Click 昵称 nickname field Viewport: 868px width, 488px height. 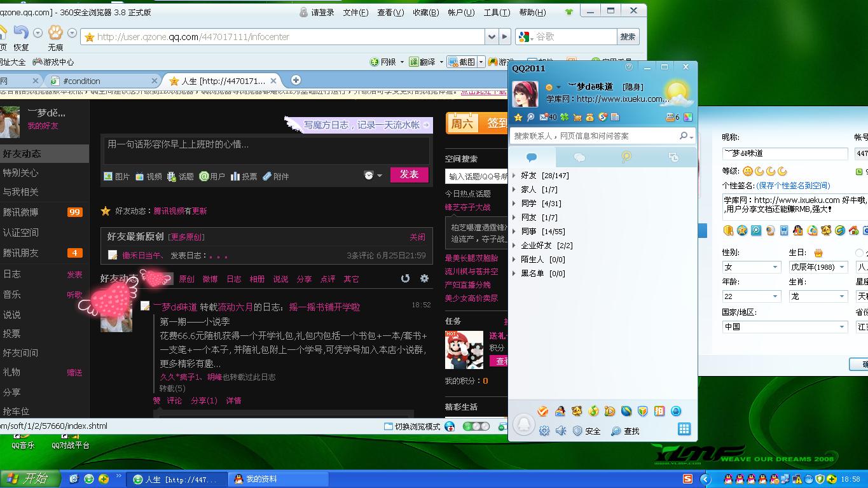[785, 153]
